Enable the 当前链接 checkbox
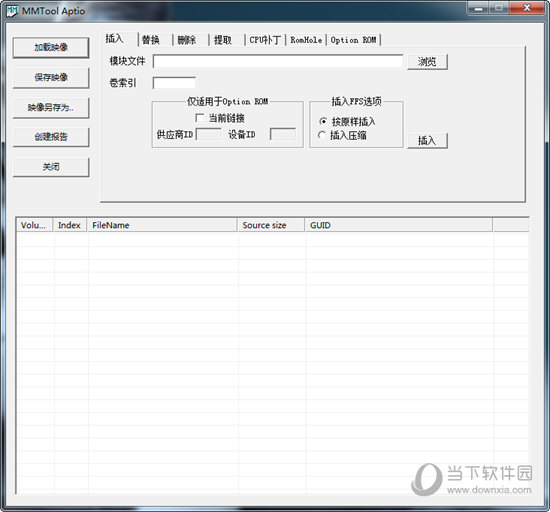The height and width of the screenshot is (512, 550). (200, 118)
